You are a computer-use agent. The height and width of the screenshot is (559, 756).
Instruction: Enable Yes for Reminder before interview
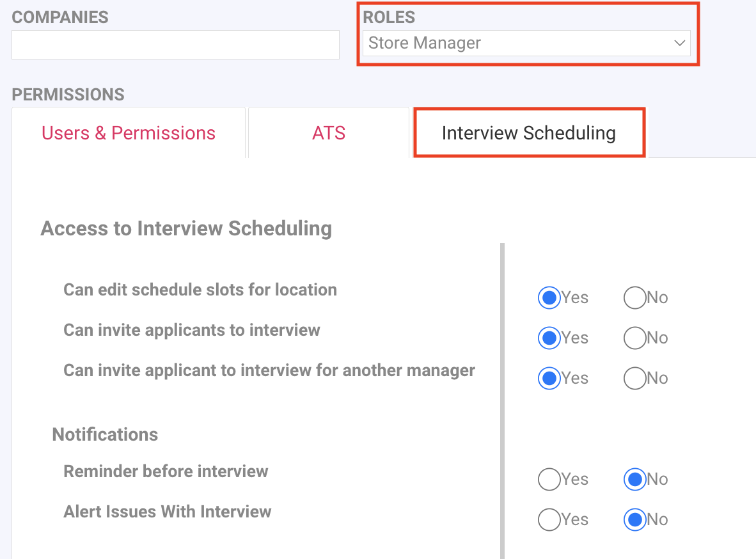(x=549, y=479)
